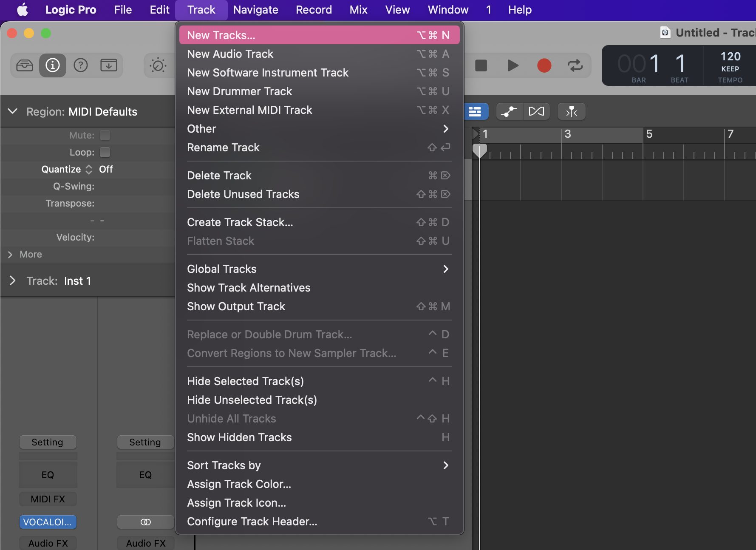The width and height of the screenshot is (756, 550).
Task: Select the automation curve icon near the ruler
Action: (x=509, y=111)
